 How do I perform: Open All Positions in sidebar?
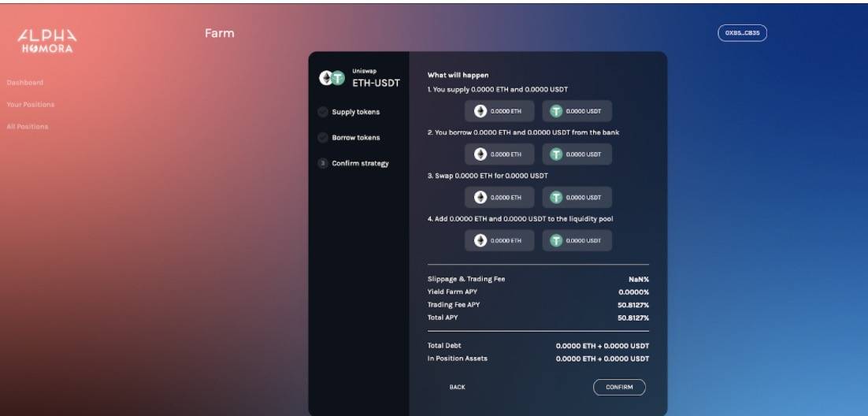[27, 127]
